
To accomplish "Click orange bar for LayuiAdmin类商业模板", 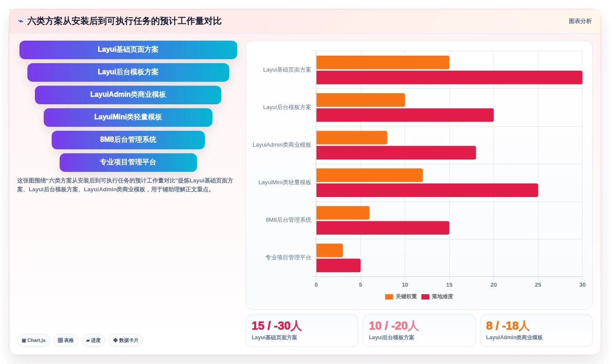I will (x=352, y=137).
